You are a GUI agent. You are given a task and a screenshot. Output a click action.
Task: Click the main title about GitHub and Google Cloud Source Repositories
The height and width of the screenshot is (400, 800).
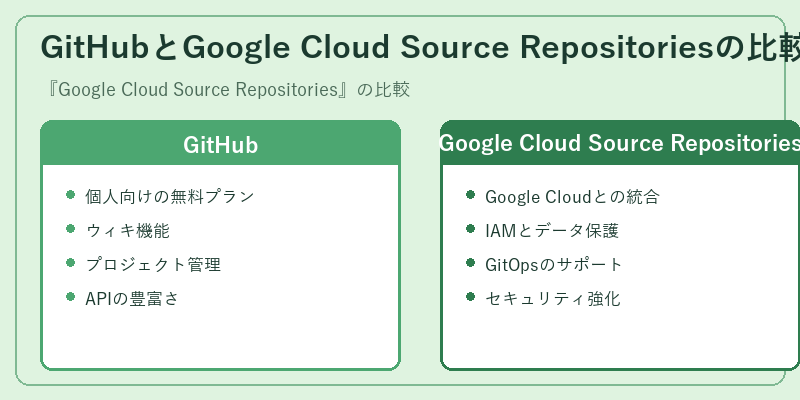point(420,47)
